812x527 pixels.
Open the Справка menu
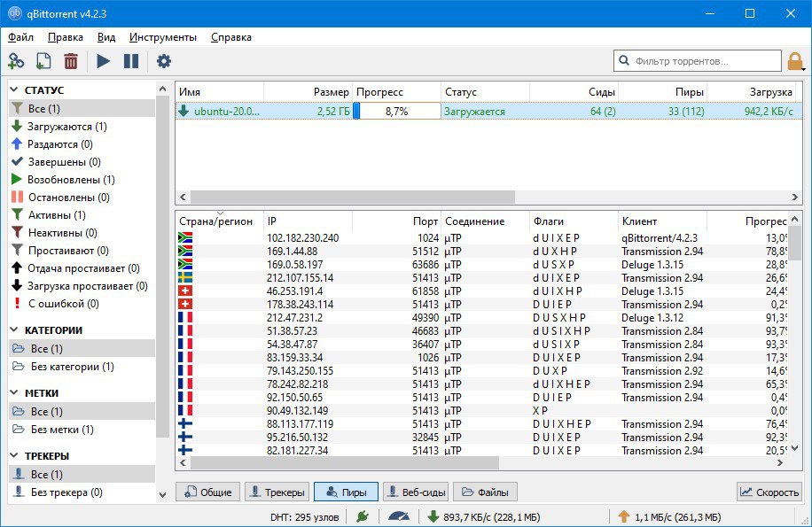coord(231,37)
